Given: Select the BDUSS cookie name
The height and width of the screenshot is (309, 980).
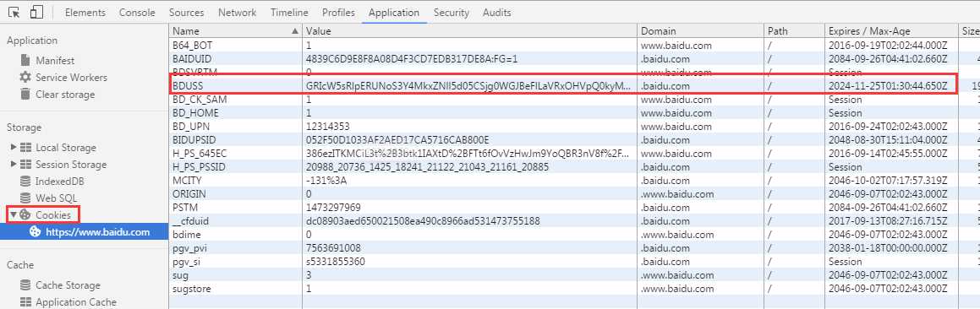Looking at the screenshot, I should 188,85.
